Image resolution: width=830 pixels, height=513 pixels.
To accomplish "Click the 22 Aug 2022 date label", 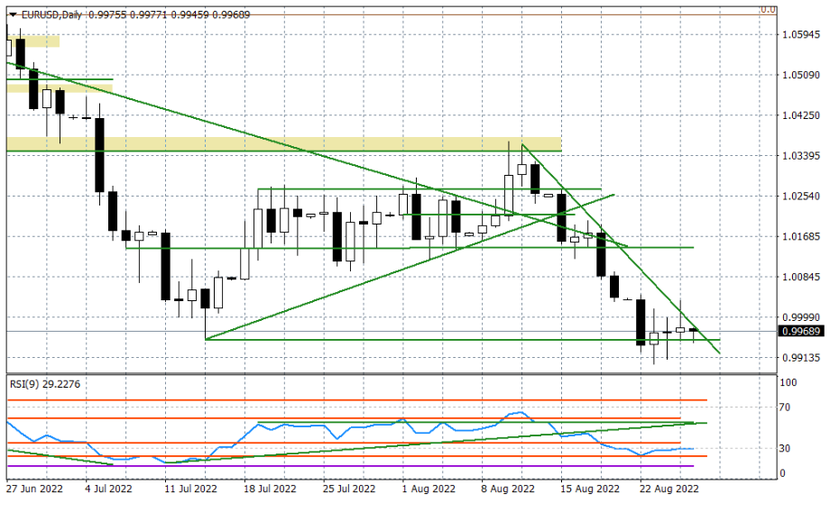I will coord(669,489).
